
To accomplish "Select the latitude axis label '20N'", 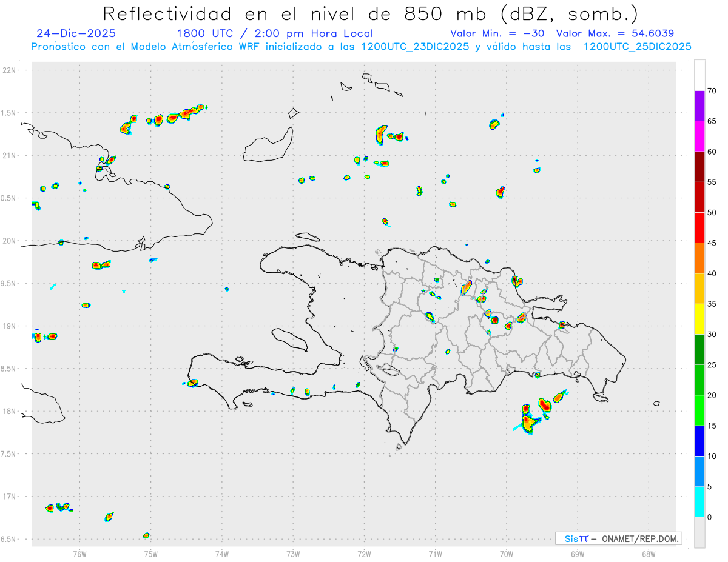I will (10, 241).
